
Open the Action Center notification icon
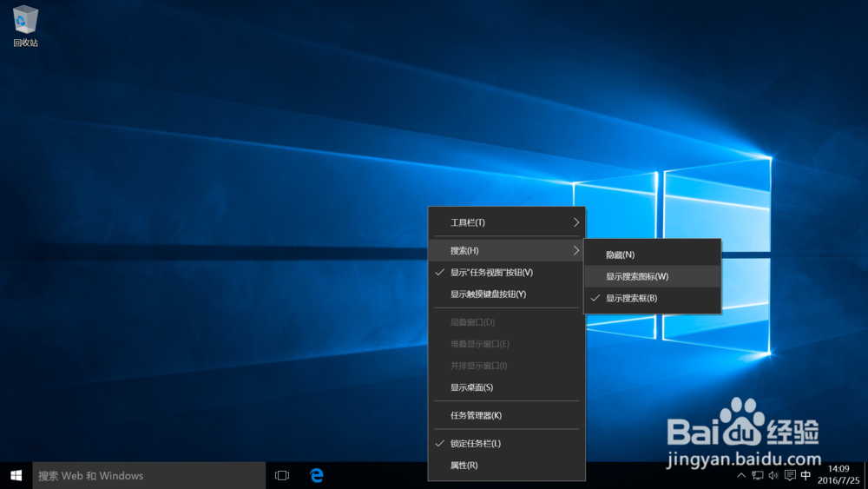pyautogui.click(x=790, y=475)
